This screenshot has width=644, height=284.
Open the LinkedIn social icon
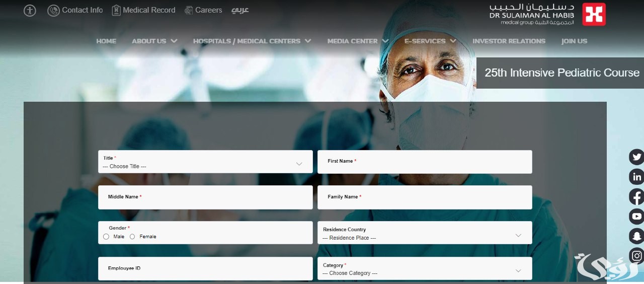(x=637, y=177)
